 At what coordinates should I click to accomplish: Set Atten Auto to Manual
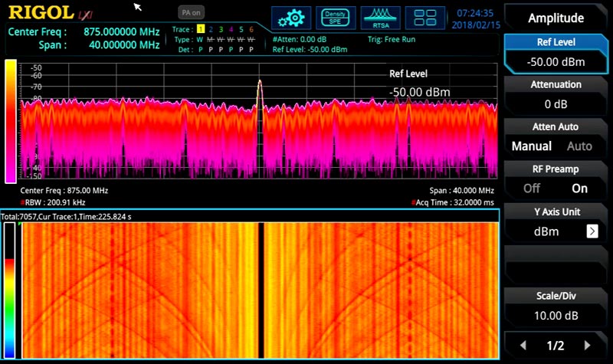point(531,146)
